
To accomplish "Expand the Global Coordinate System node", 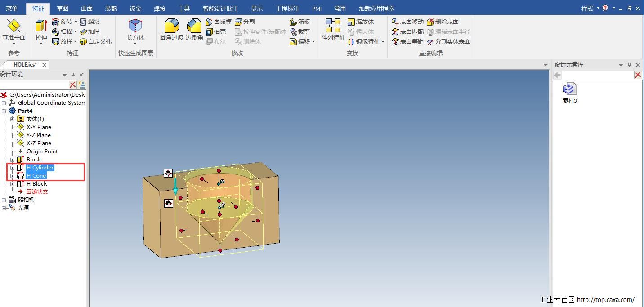I will 4,103.
